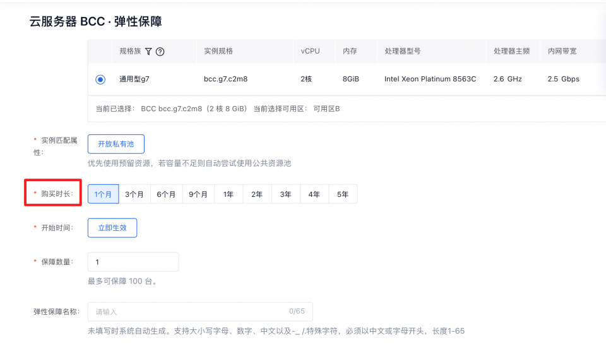The height and width of the screenshot is (364, 606).
Task: Select the 9个月 purchase duration
Action: point(198,194)
